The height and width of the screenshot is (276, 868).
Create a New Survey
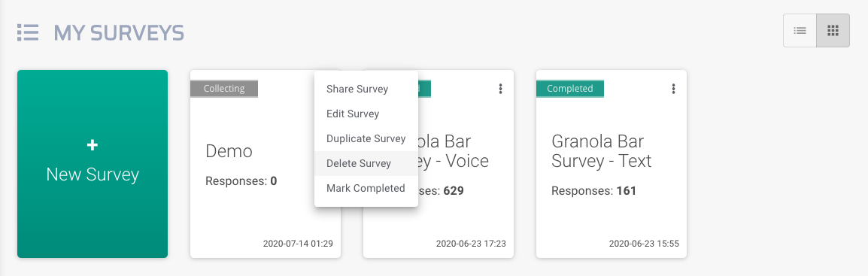click(93, 164)
